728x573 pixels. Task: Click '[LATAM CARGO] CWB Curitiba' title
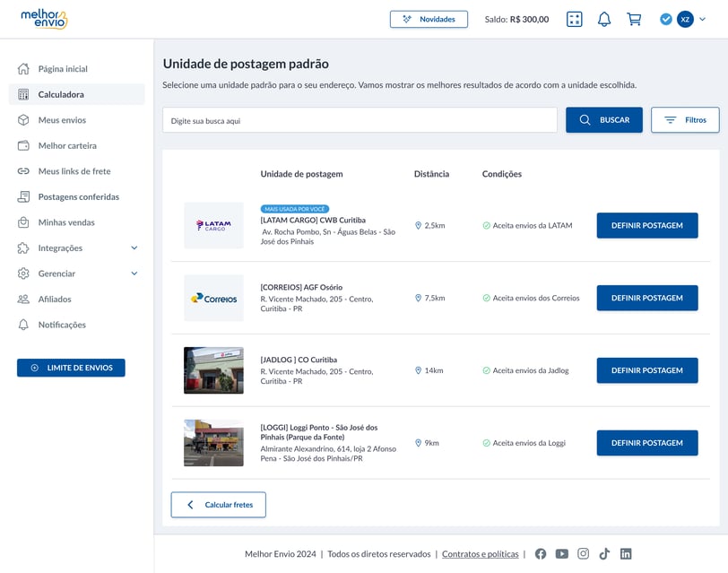[x=313, y=220]
